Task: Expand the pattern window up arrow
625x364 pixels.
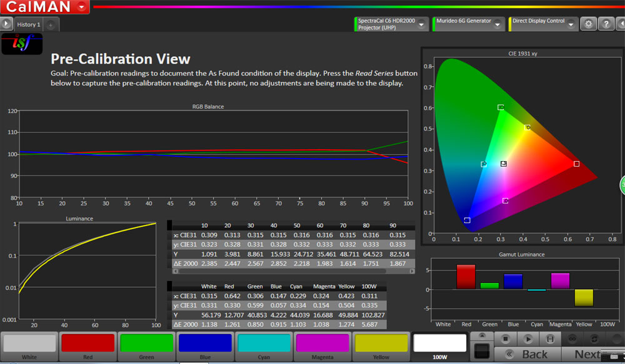Action: click(x=481, y=337)
